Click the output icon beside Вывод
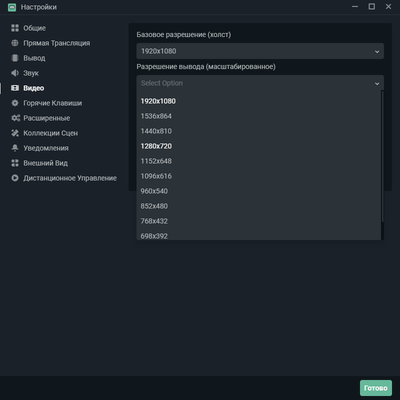The height and width of the screenshot is (400, 400). tap(15, 58)
